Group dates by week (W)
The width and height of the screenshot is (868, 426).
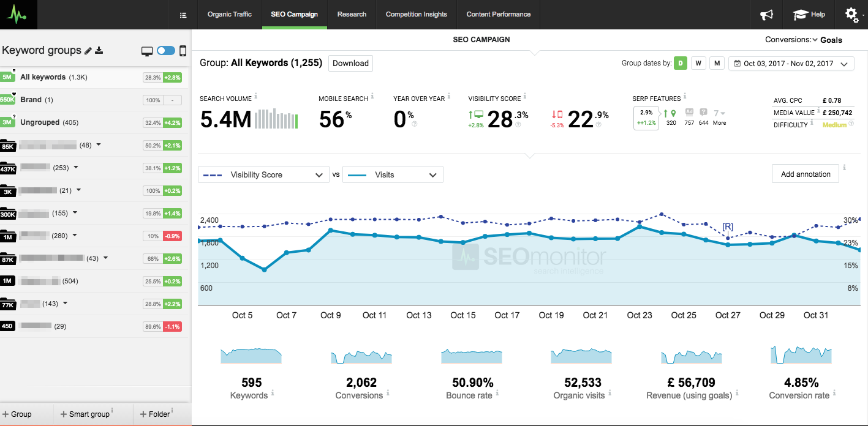(x=698, y=63)
